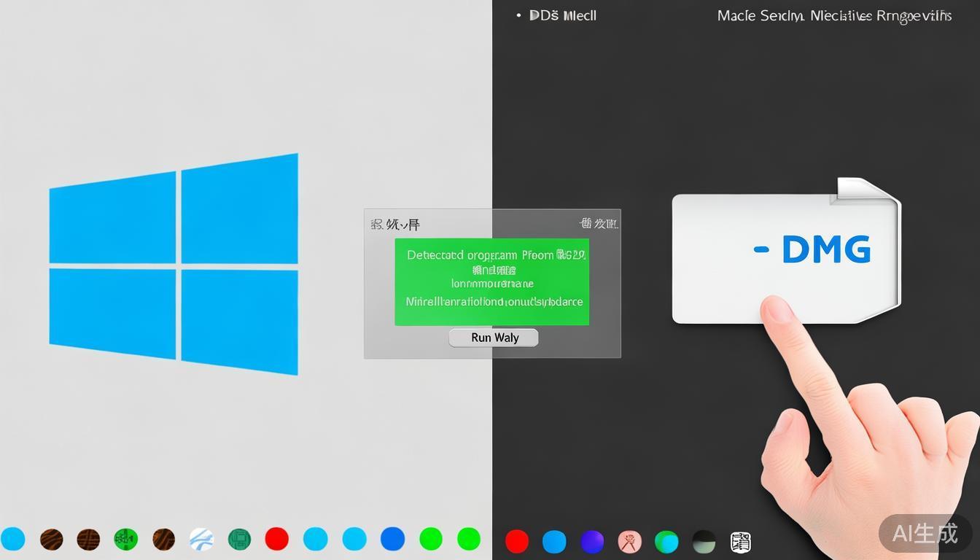Click the leftmost cyan dock circle

pos(13,540)
